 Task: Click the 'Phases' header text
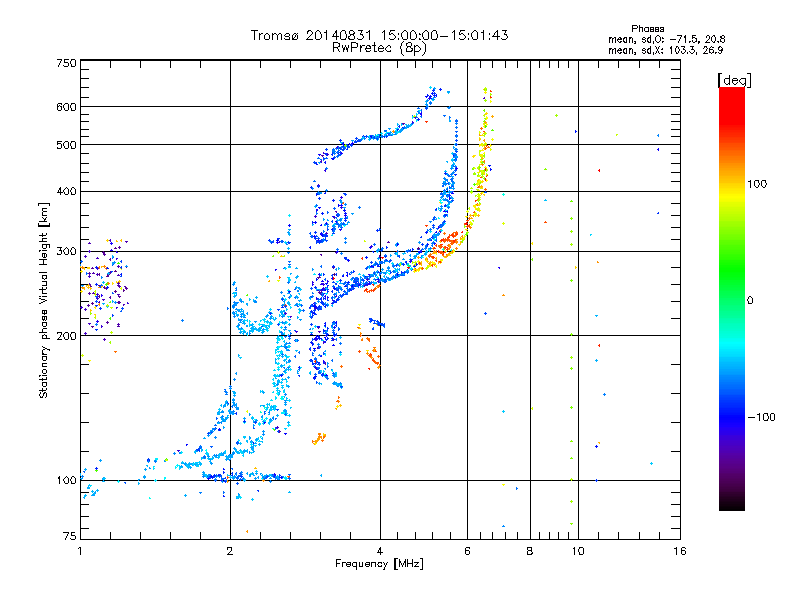click(x=647, y=29)
